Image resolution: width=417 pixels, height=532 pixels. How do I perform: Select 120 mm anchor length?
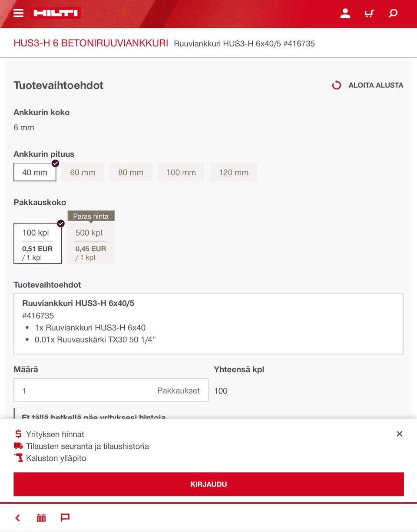[x=234, y=172]
